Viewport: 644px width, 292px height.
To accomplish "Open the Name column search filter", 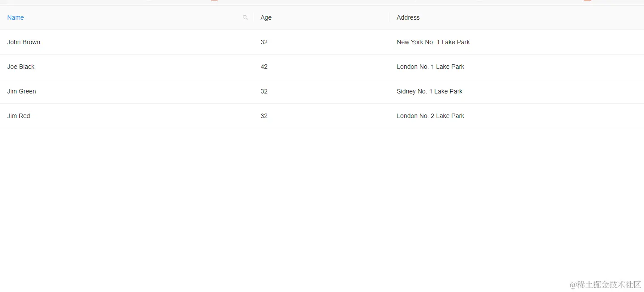I will coord(245,17).
